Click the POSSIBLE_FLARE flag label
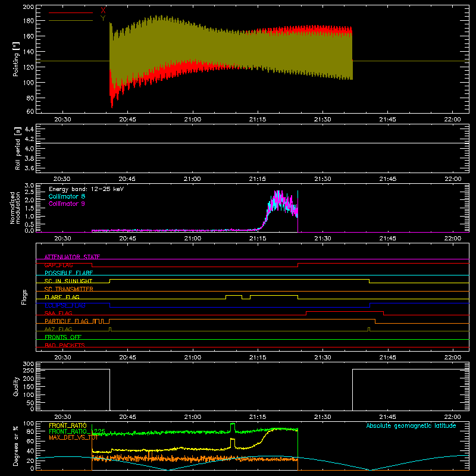 pyautogui.click(x=68, y=273)
